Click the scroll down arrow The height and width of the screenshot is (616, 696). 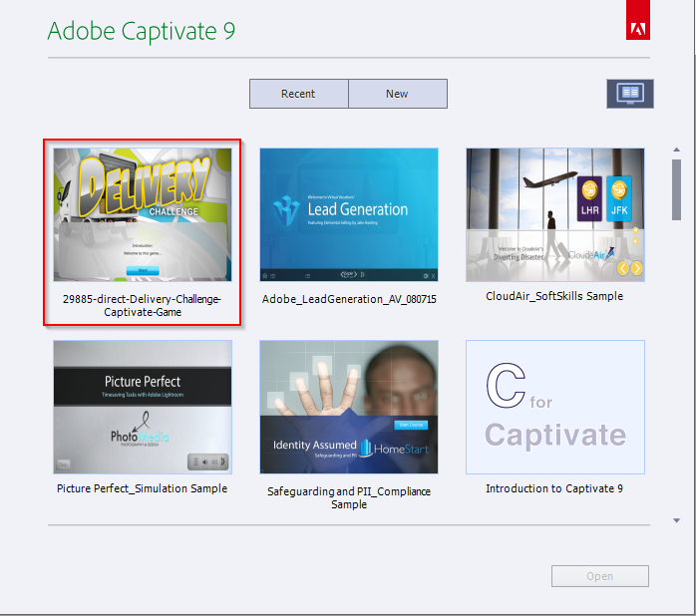coord(676,520)
